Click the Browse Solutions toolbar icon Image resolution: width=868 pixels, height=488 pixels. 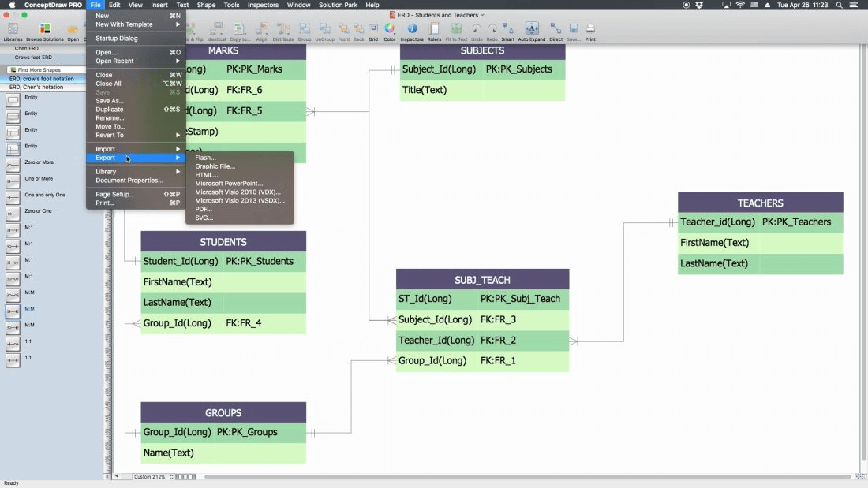click(x=45, y=32)
